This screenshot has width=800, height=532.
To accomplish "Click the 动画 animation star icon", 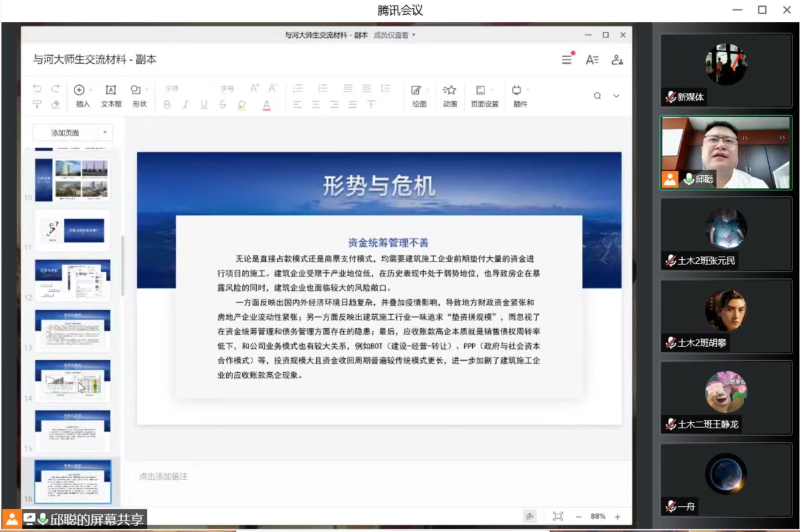I will coord(449,90).
